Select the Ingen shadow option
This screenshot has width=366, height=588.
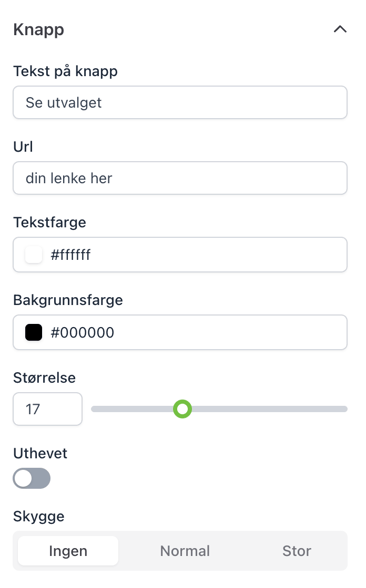pos(68,550)
